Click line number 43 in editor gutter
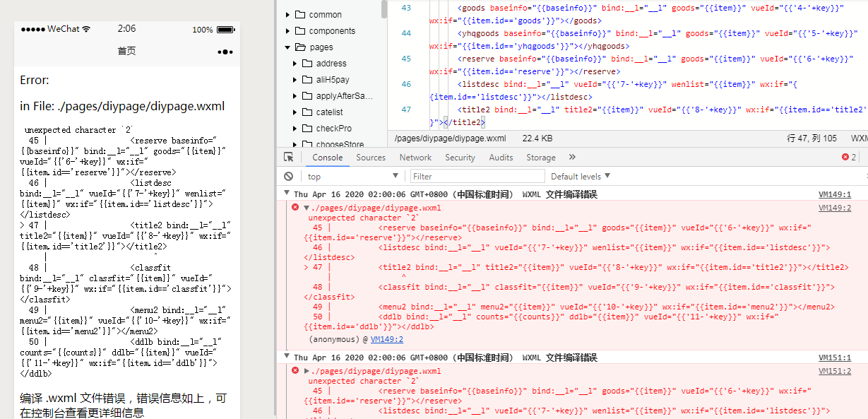868x419 pixels. (405, 8)
